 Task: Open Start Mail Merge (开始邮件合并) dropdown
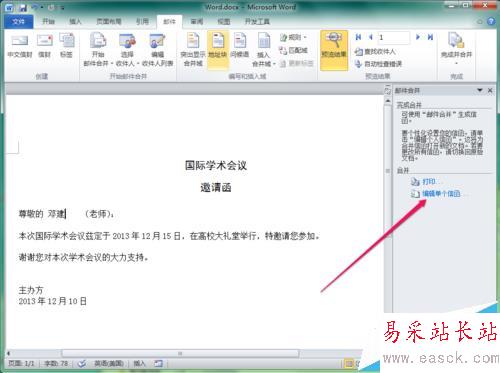point(98,49)
